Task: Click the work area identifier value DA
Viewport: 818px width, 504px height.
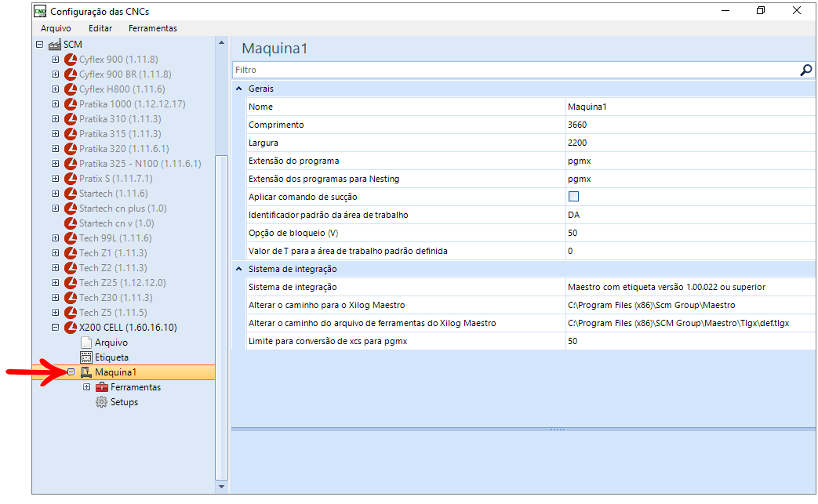Action: tap(573, 215)
